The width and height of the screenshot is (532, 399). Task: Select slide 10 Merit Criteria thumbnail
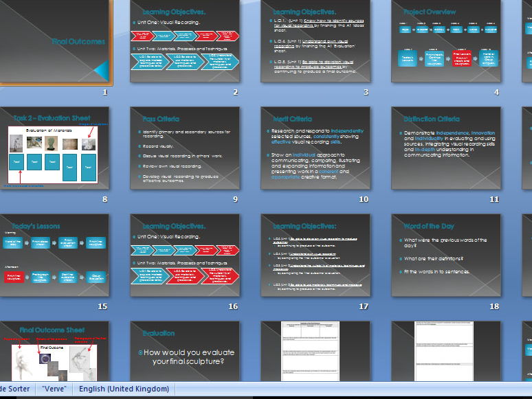point(315,148)
